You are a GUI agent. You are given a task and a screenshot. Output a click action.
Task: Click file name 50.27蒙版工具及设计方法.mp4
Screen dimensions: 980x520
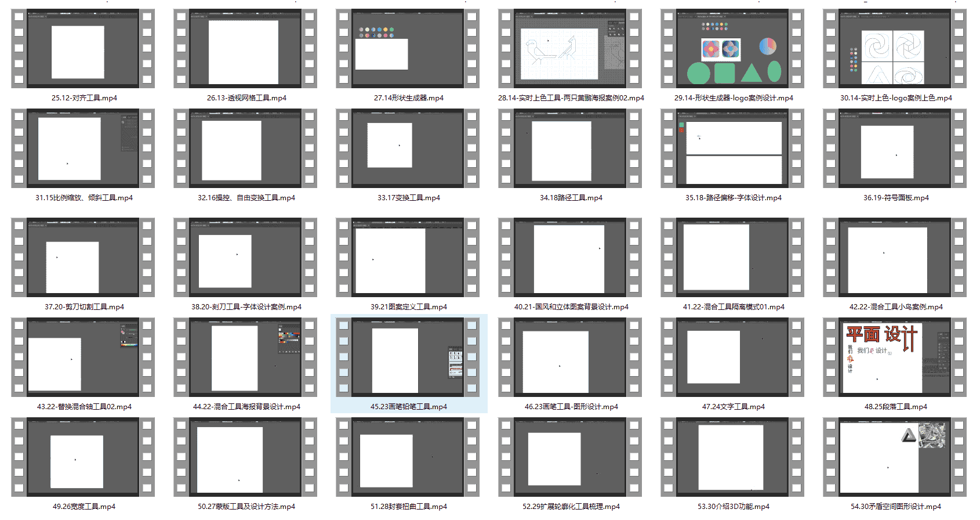(x=246, y=507)
